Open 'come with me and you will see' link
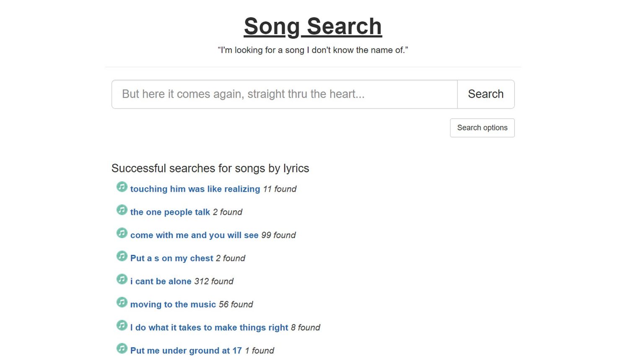Viewport: 644px width, 362px height. [x=194, y=235]
